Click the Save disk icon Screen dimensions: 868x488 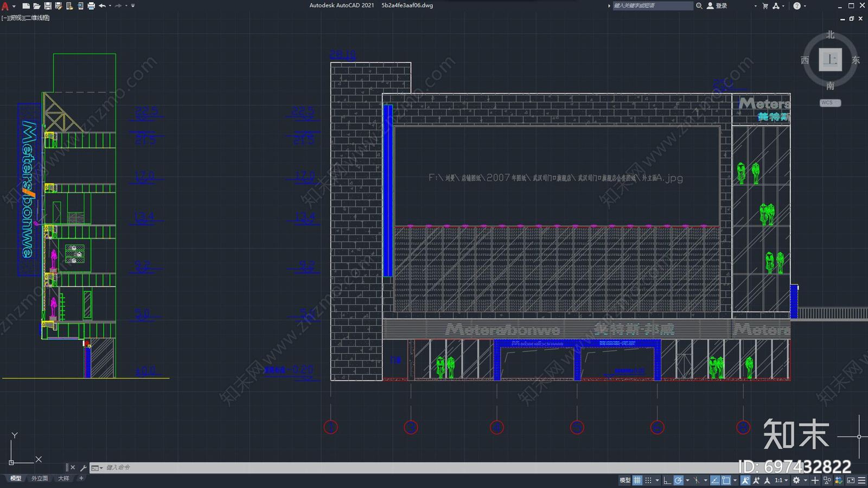tap(48, 6)
